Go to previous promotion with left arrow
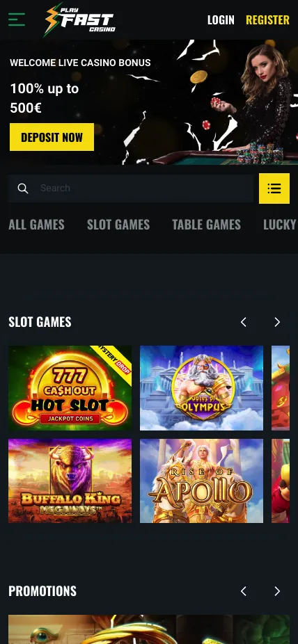The image size is (298, 644). 243,591
